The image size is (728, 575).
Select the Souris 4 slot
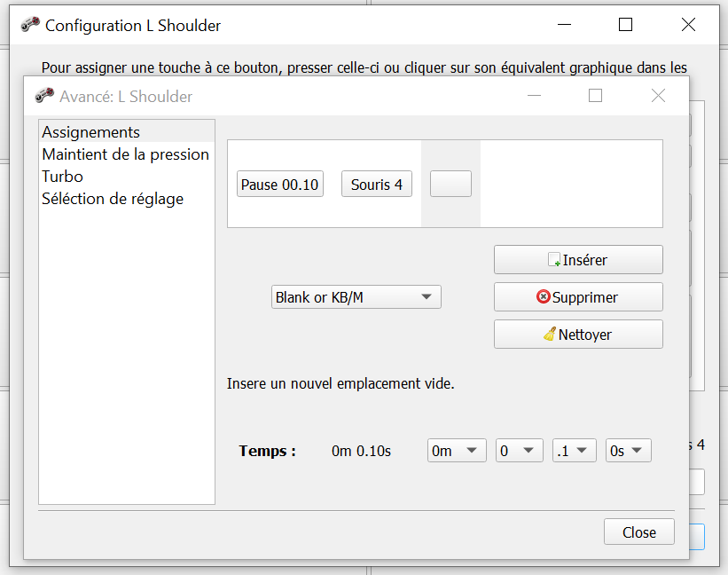click(376, 185)
